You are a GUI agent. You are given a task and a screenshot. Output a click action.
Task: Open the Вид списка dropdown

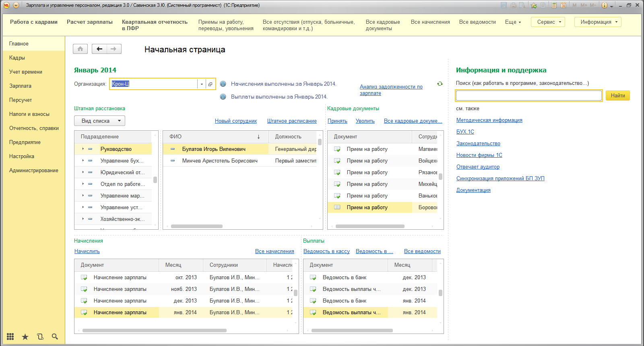tap(99, 121)
